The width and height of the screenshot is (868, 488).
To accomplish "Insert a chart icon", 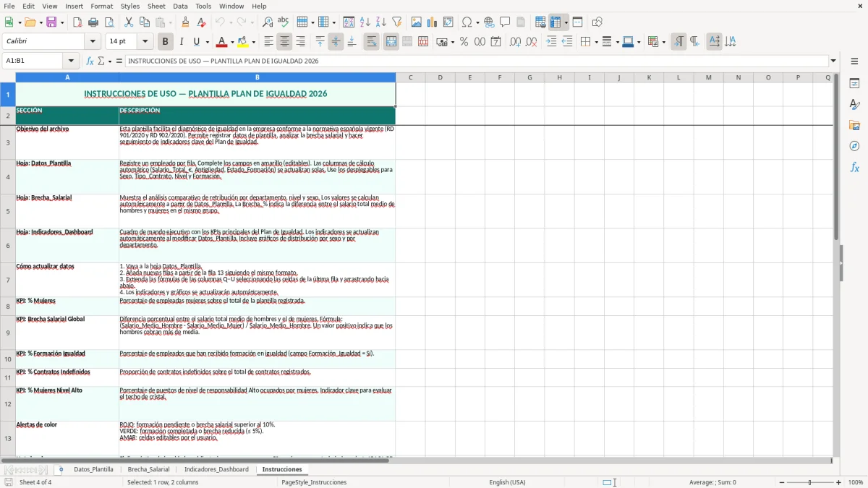I will coord(433,22).
